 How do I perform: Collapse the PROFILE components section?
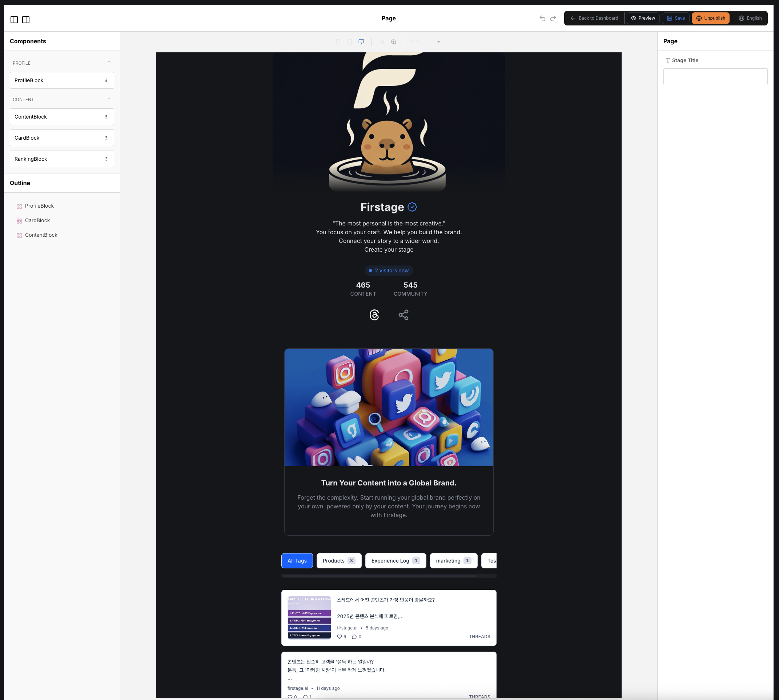109,62
